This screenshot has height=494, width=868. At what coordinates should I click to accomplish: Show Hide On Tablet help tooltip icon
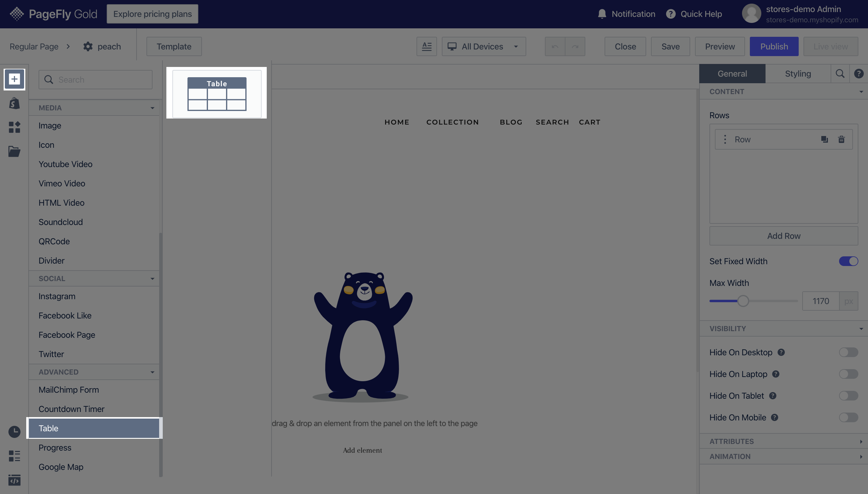click(772, 396)
